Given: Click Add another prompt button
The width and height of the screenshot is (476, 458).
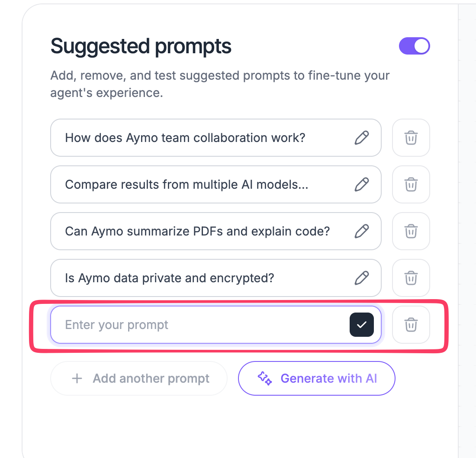Looking at the screenshot, I should coord(139,378).
